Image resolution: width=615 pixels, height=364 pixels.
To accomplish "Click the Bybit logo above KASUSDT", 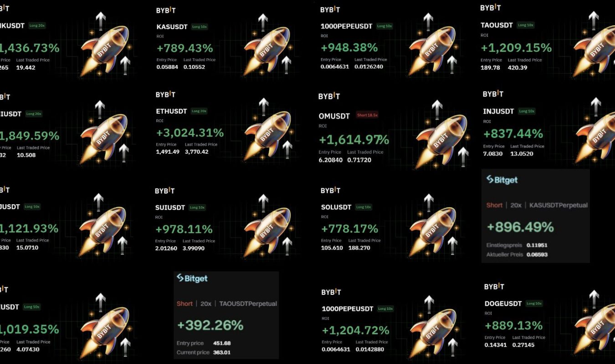I will coord(166,10).
